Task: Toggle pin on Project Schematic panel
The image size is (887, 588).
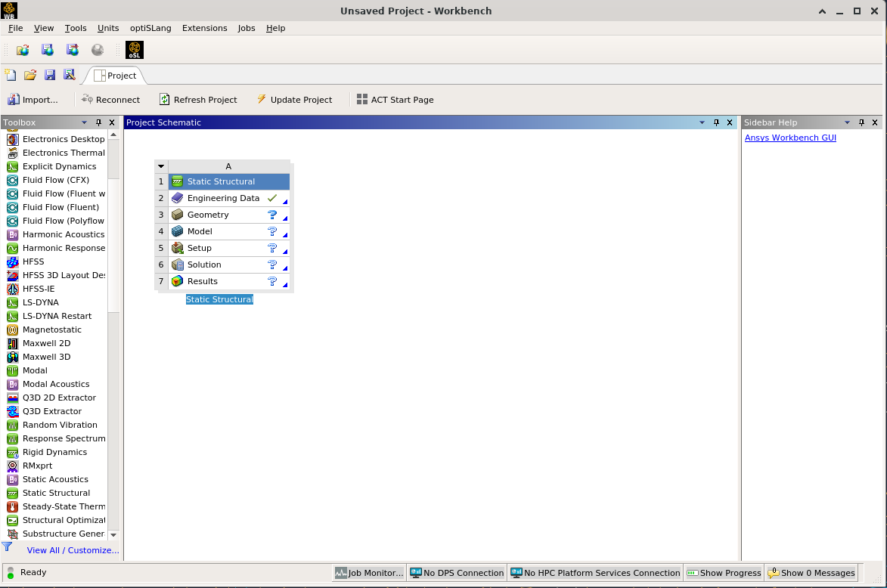Action: 716,122
